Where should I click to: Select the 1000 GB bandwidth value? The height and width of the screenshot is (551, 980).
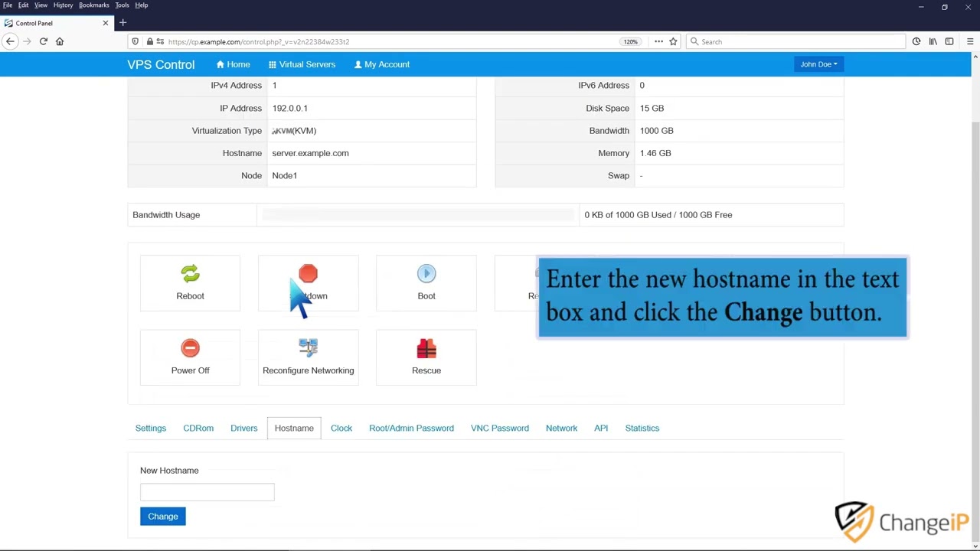point(656,131)
